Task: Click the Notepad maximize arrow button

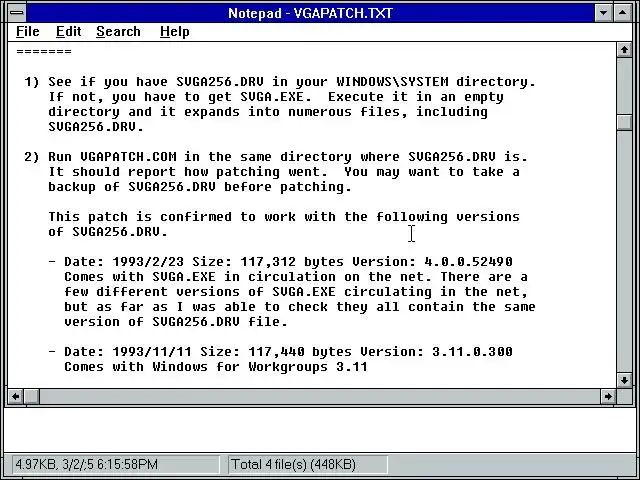Action: coord(622,13)
